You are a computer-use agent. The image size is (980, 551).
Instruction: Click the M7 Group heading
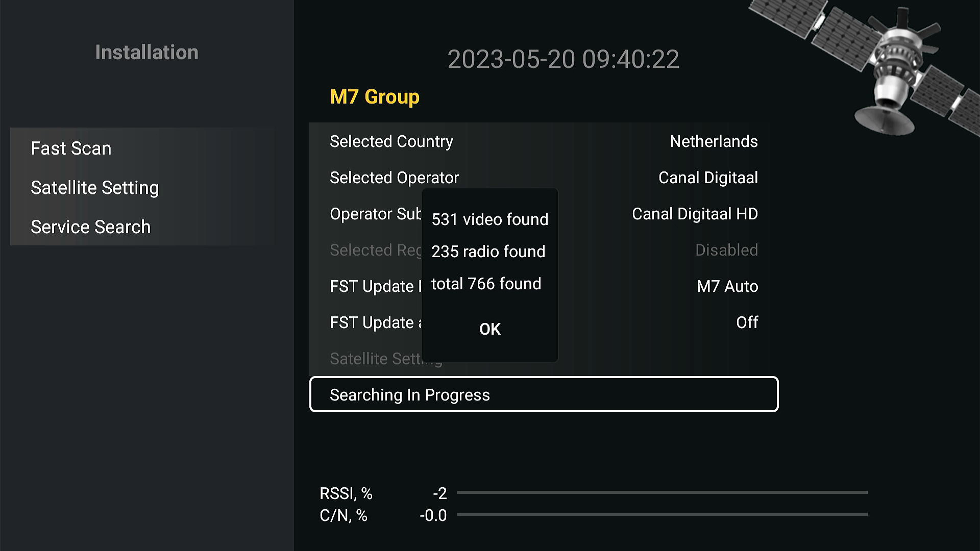[375, 97]
